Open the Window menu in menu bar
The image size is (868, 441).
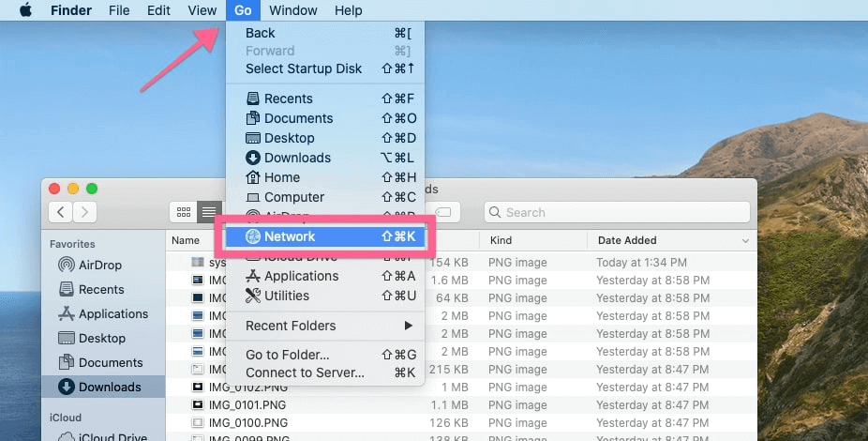click(292, 10)
